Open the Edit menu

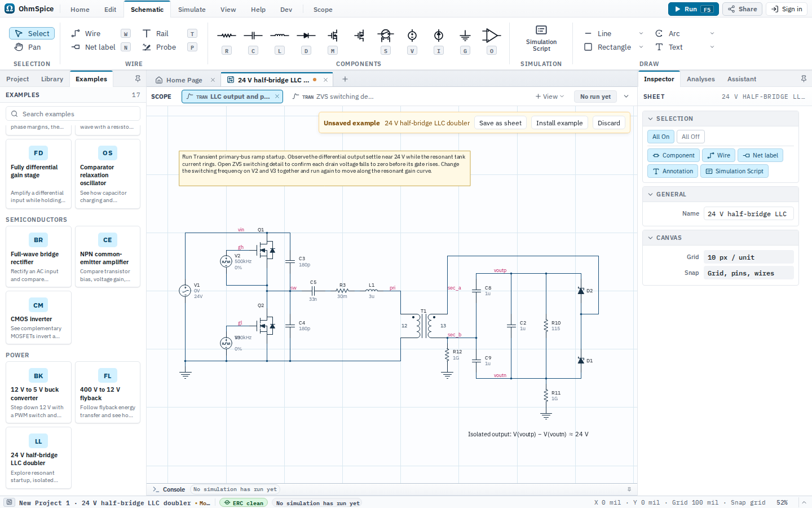[111, 10]
